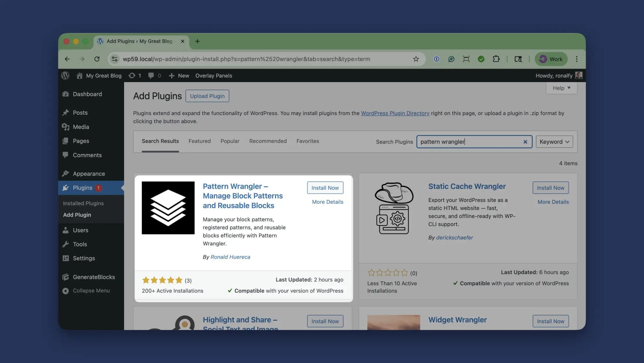This screenshot has height=363, width=644.
Task: Collapse the admin sidebar menu
Action: pyautogui.click(x=91, y=291)
